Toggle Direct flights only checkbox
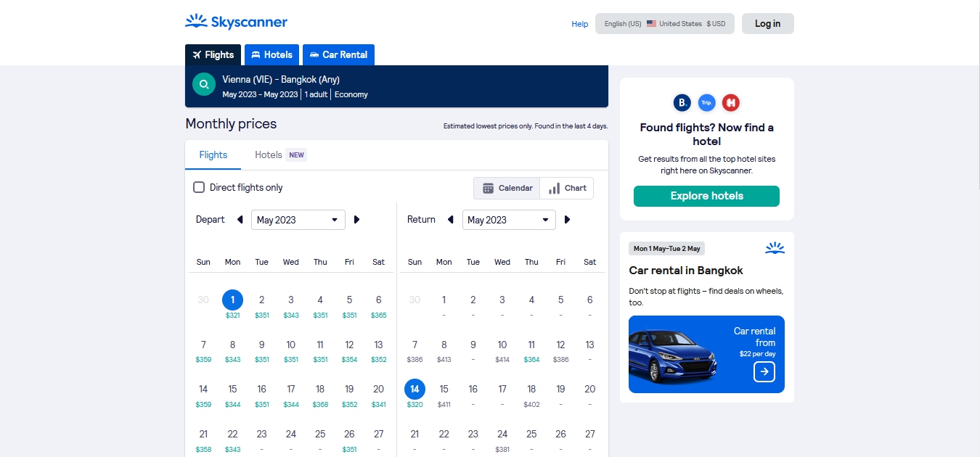Image resolution: width=980 pixels, height=457 pixels. (199, 187)
